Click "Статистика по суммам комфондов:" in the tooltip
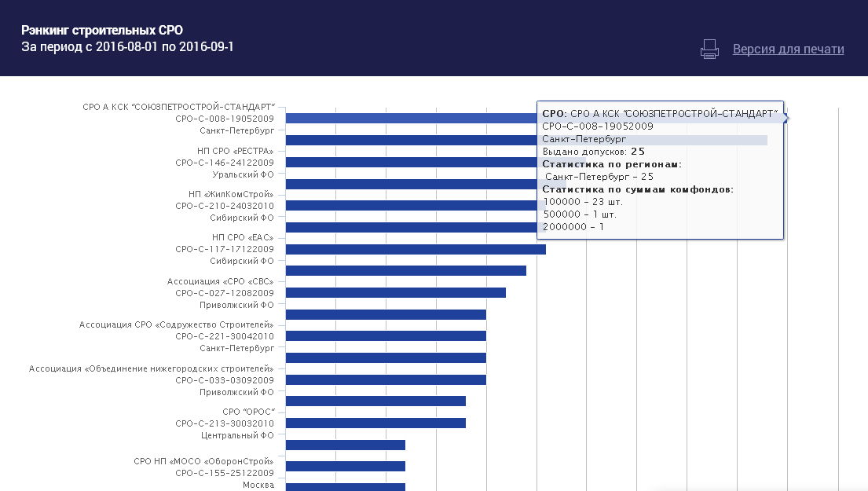Viewport: 868px width, 491px height. pos(638,189)
